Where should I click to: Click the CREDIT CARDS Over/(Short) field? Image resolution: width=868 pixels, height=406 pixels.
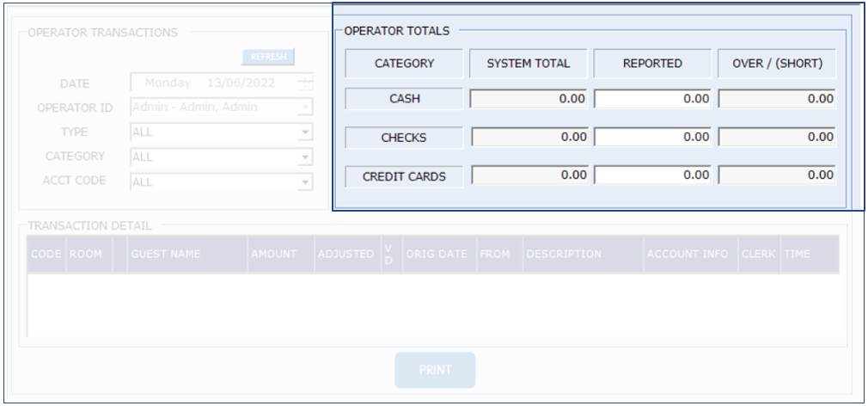(x=777, y=175)
